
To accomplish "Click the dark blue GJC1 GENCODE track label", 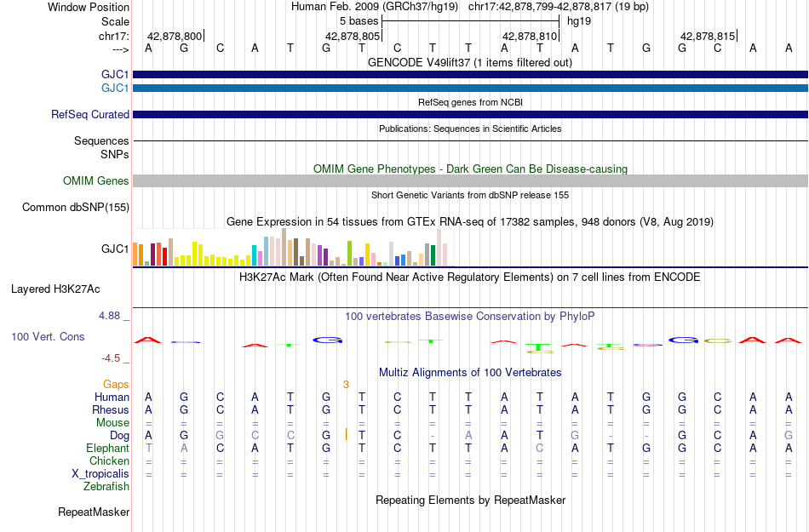I will click(x=115, y=75).
